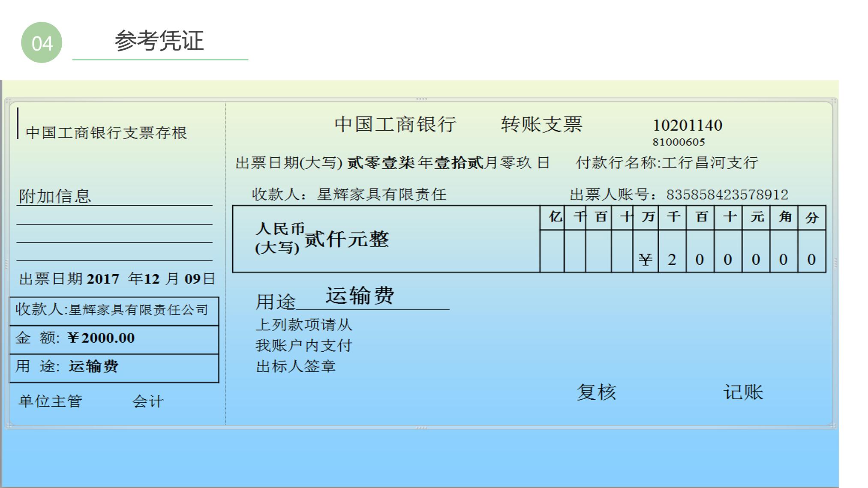The width and height of the screenshot is (868, 488).
Task: Click the digit 2 under 千 column
Action: (x=672, y=259)
